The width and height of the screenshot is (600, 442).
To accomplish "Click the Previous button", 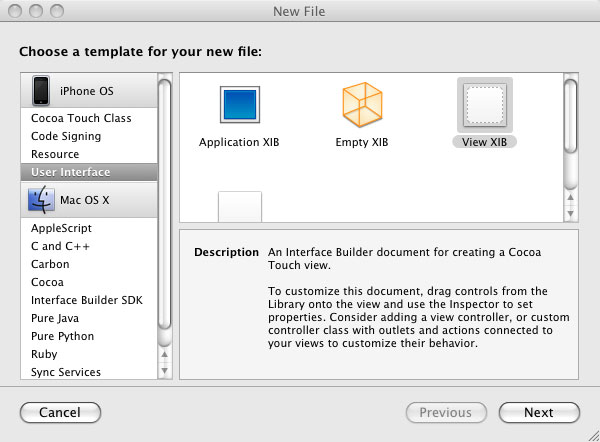I will tap(446, 413).
